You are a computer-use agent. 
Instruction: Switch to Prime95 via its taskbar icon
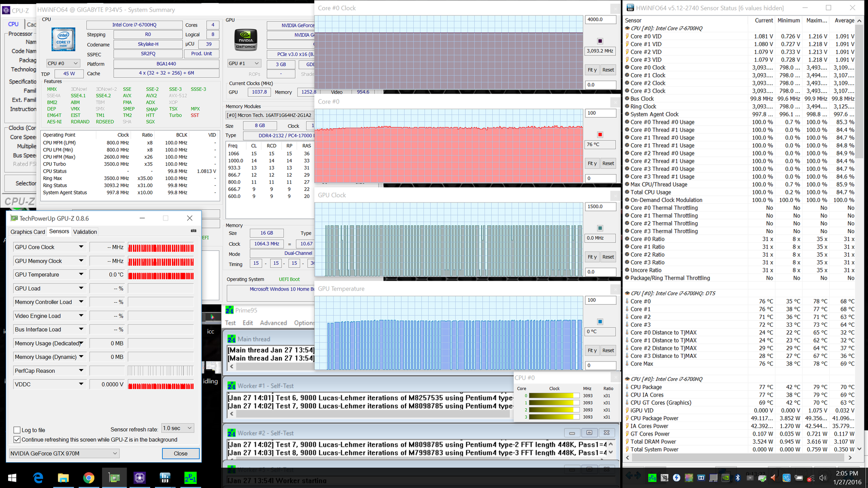[x=190, y=478]
